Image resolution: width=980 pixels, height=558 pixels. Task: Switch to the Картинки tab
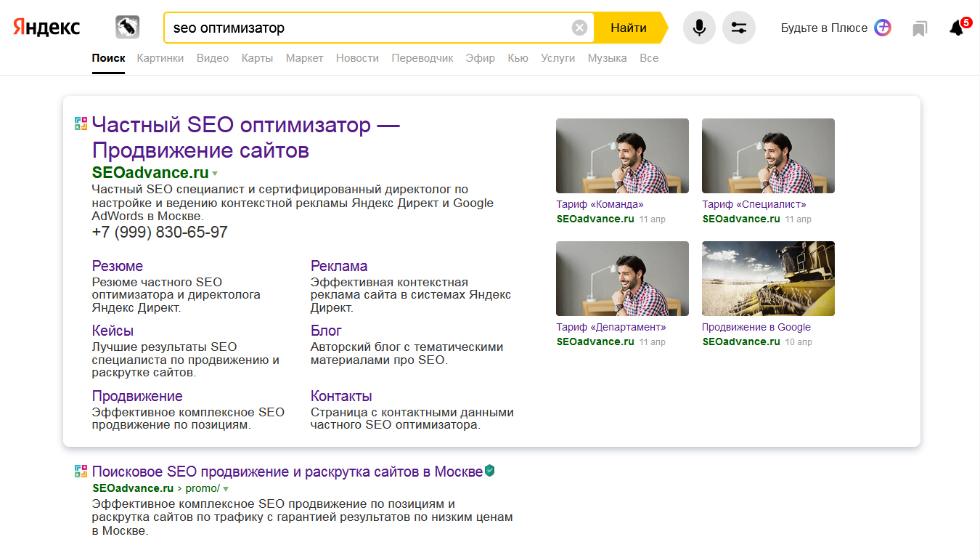point(160,58)
